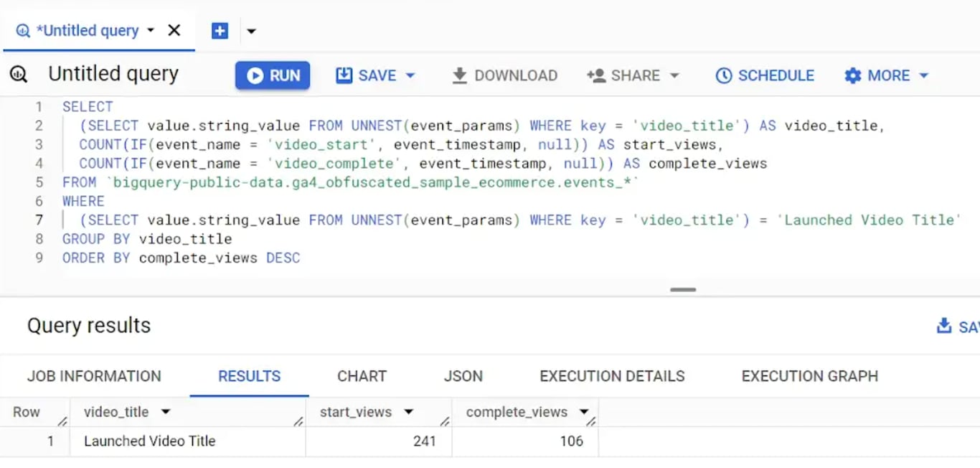The height and width of the screenshot is (468, 980).
Task: Open complete_views column dropdown arrow
Action: click(584, 412)
